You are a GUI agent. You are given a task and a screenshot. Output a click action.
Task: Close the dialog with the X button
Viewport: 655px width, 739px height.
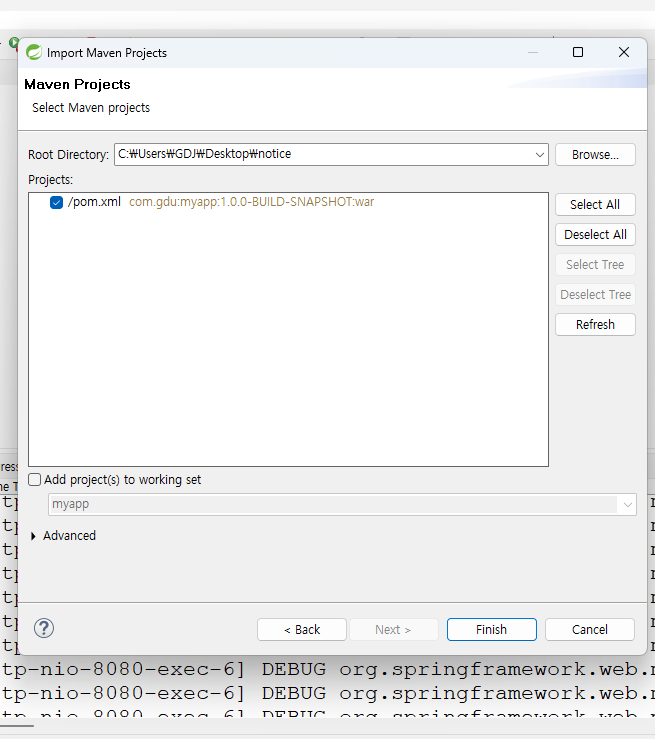(624, 52)
